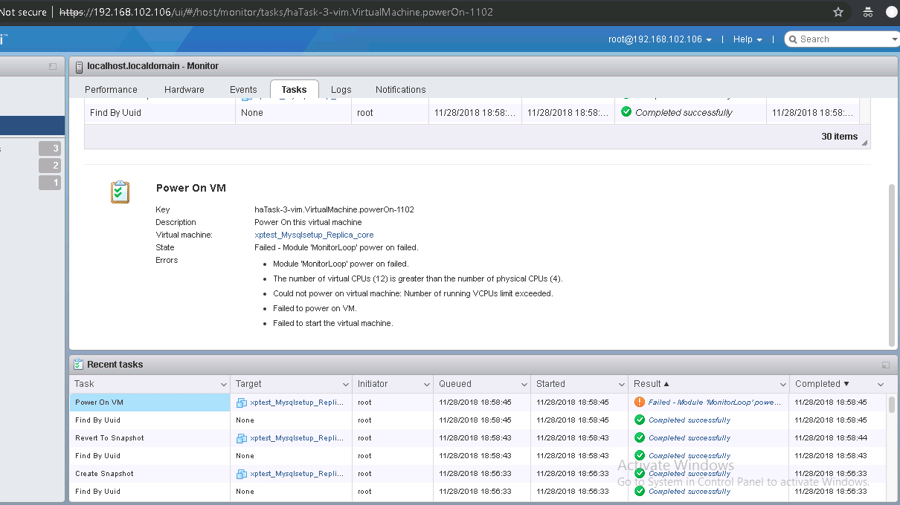Click the VM icon in Revert To Snapshot row
The height and width of the screenshot is (505, 900).
(x=241, y=438)
